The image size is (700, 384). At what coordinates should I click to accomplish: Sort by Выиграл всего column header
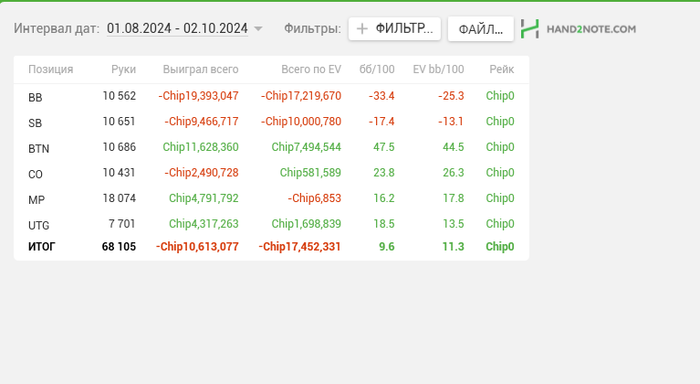pos(200,69)
